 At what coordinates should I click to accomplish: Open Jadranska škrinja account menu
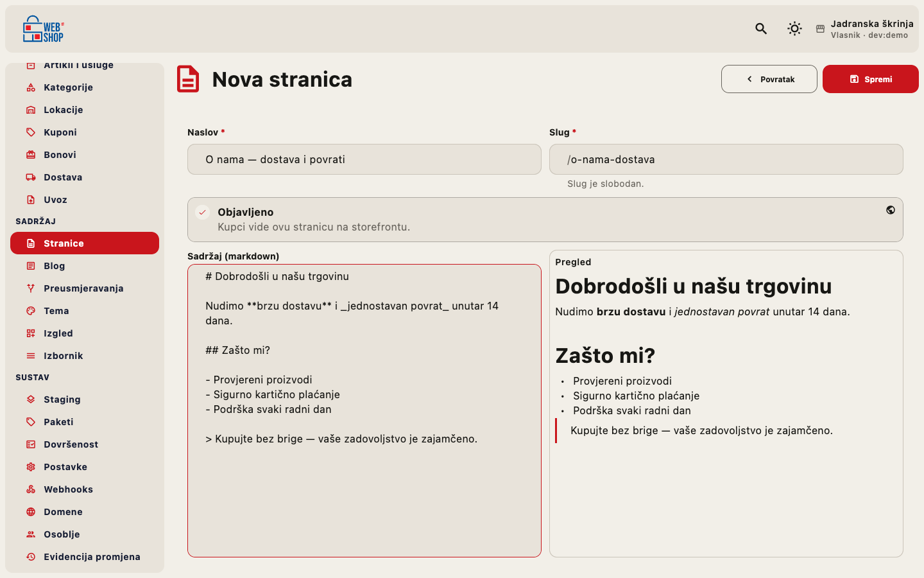[x=865, y=29]
